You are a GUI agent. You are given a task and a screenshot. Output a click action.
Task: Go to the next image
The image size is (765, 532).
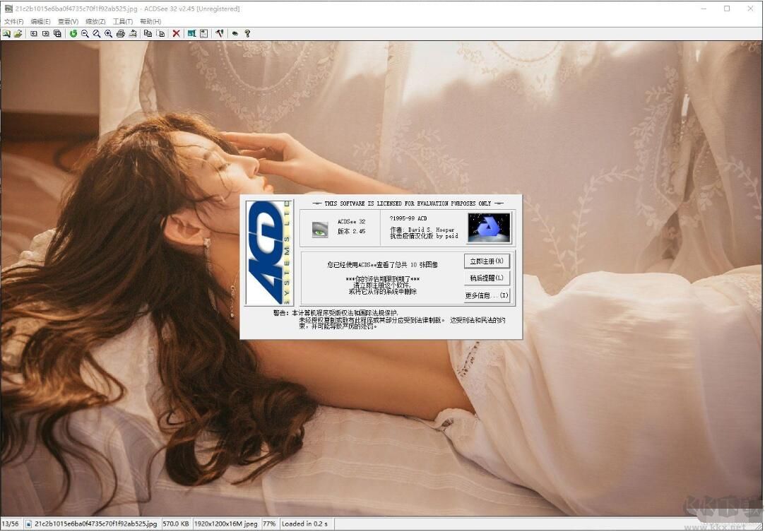(45, 33)
